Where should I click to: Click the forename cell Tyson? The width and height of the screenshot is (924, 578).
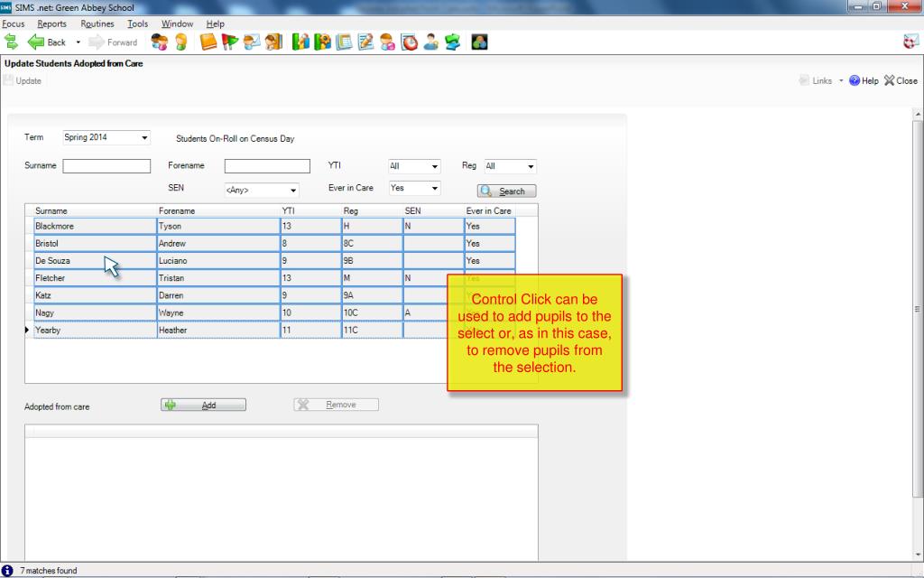tap(218, 226)
